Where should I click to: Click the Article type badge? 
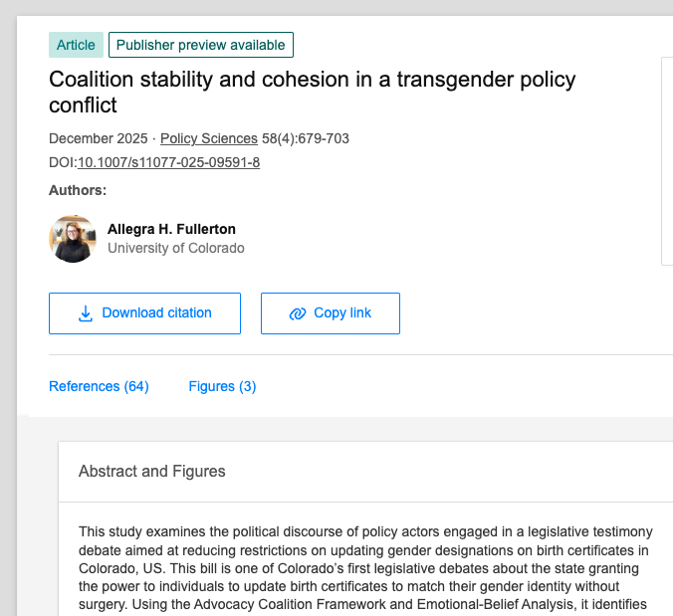point(76,45)
